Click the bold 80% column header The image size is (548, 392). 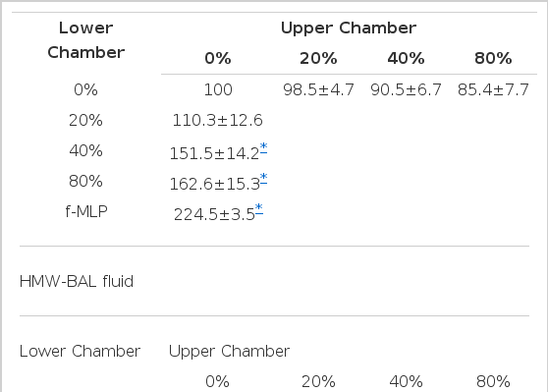pyautogui.click(x=493, y=58)
